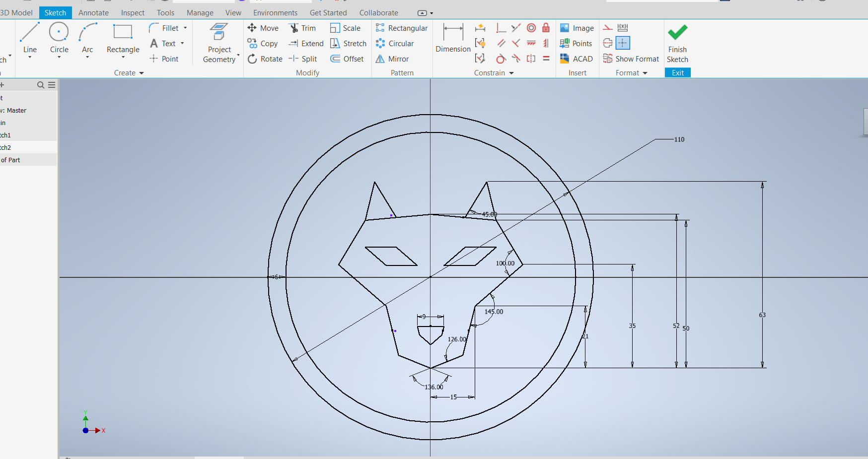This screenshot has height=459, width=868.
Task: Select the Line sketch tool
Action: point(30,39)
